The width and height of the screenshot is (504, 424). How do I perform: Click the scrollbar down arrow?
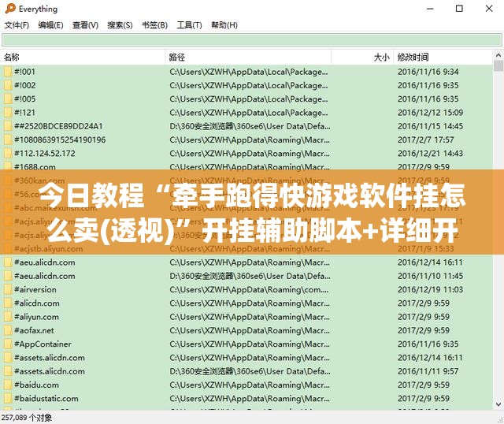coord(498,404)
